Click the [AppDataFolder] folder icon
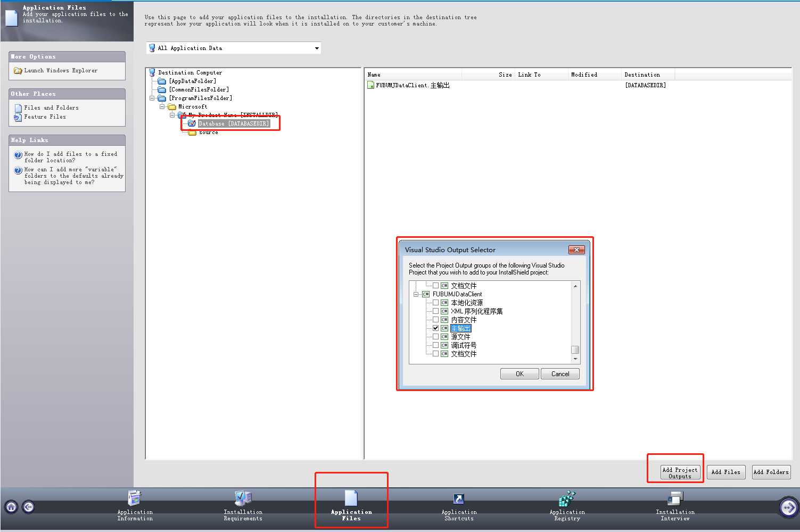The width and height of the screenshot is (800, 532). pyautogui.click(x=162, y=81)
